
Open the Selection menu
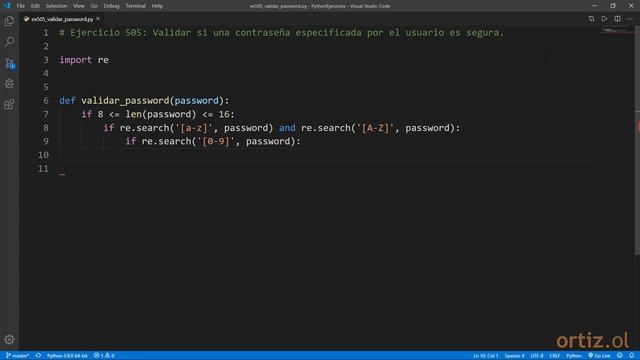56,6
